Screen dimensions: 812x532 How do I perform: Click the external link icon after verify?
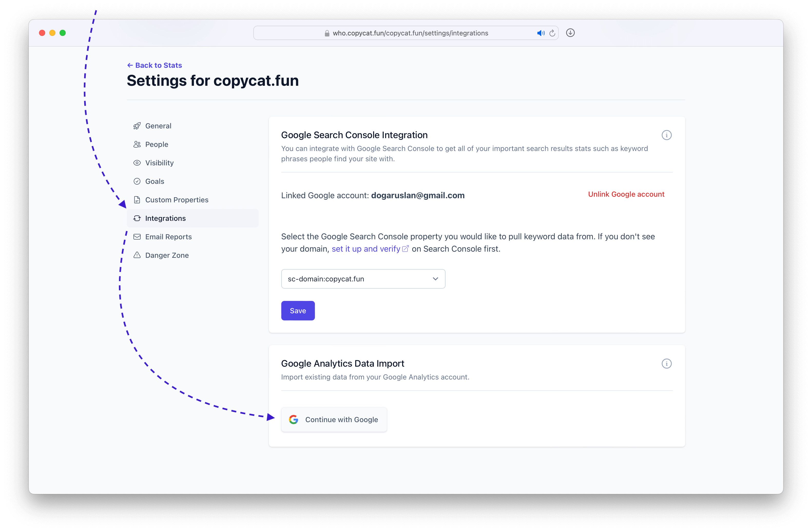tap(405, 249)
